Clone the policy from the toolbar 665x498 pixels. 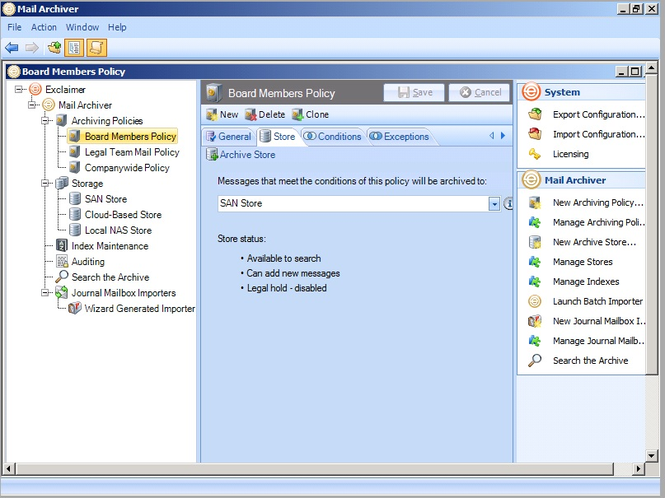310,115
